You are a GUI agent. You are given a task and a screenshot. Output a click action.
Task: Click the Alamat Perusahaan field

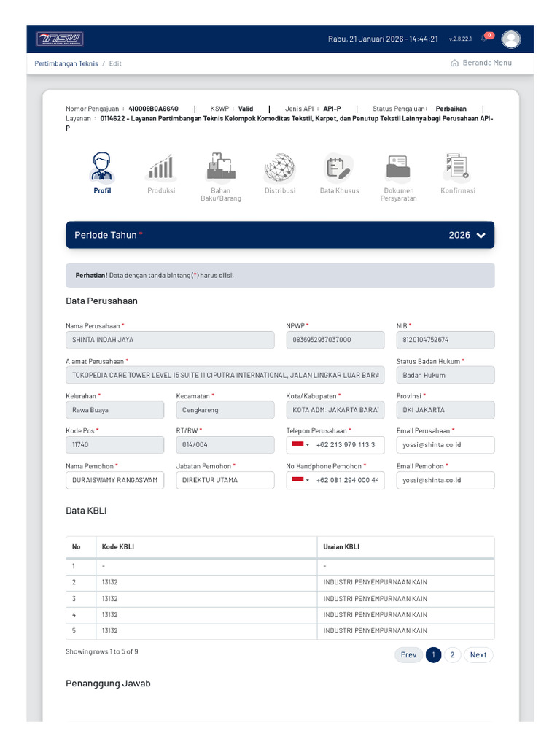pyautogui.click(x=225, y=376)
